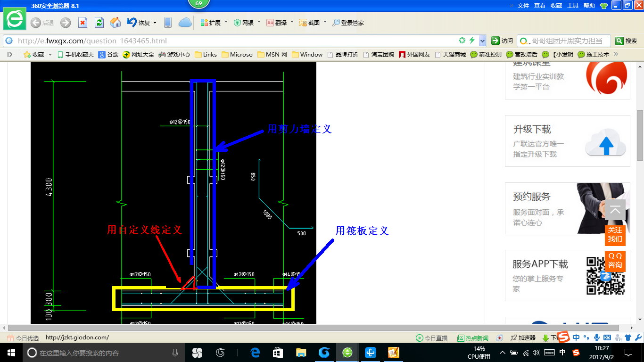Open the dropdown arrow next to 恢复

[155, 23]
